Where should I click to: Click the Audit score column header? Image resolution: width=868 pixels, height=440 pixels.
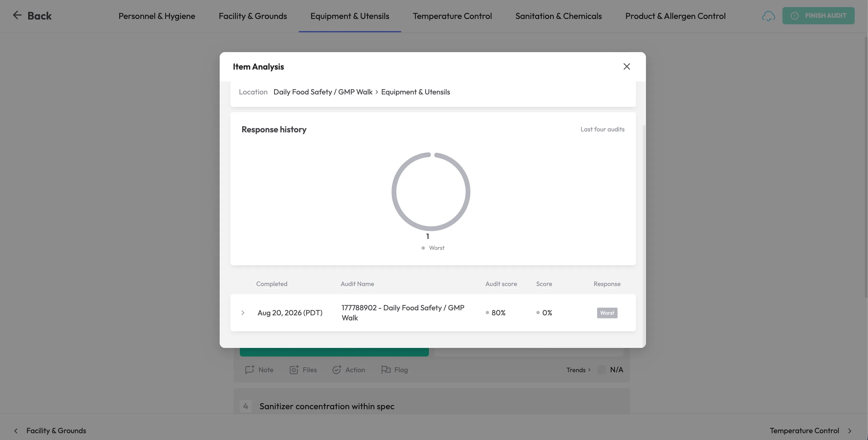coord(501,284)
